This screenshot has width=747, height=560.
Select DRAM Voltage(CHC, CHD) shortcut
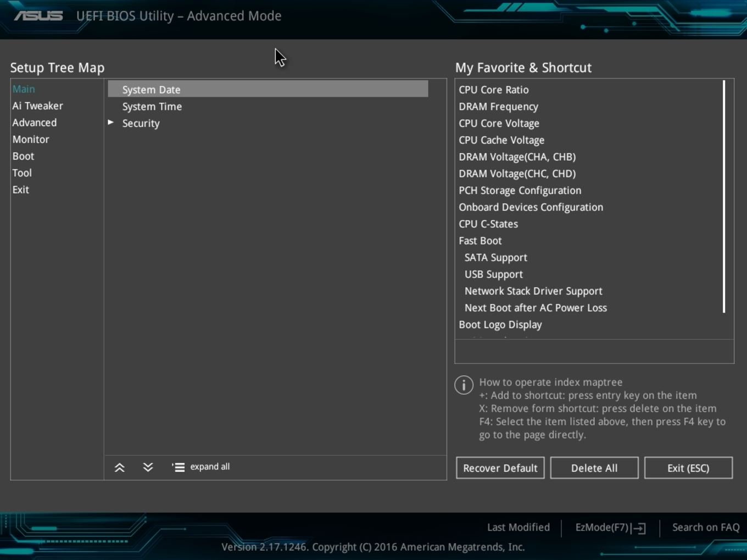(x=517, y=173)
